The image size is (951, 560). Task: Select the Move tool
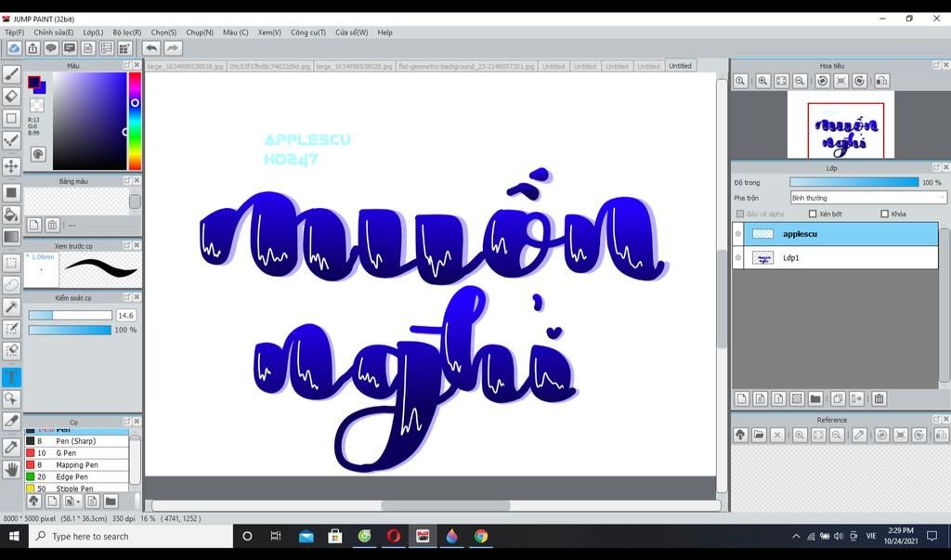pyautogui.click(x=11, y=166)
